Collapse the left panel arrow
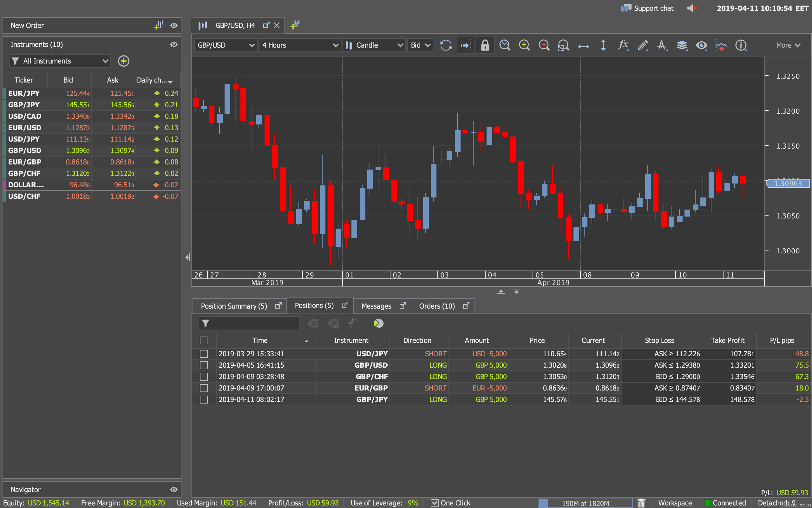The width and height of the screenshot is (812, 508). click(x=187, y=257)
